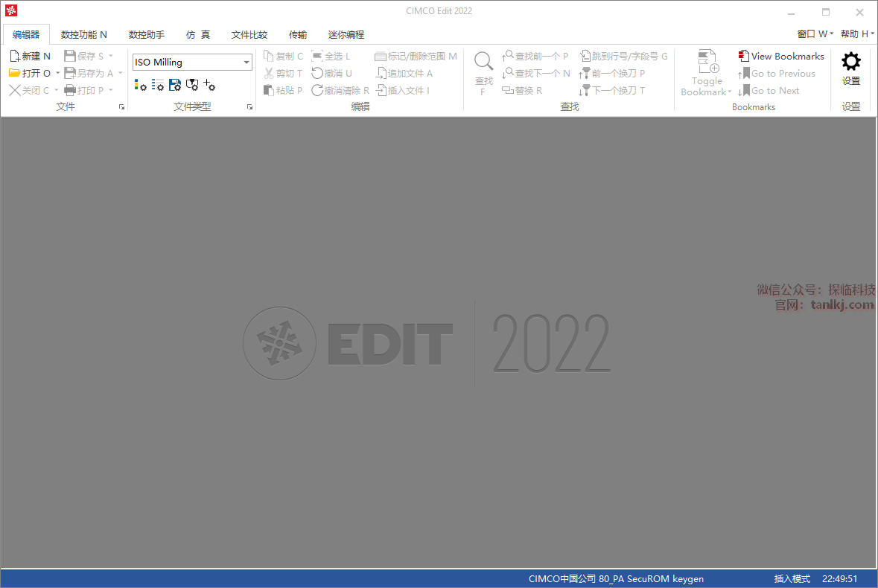Open the large 查找 F search
Image resolution: width=878 pixels, height=588 pixels.
coord(483,73)
